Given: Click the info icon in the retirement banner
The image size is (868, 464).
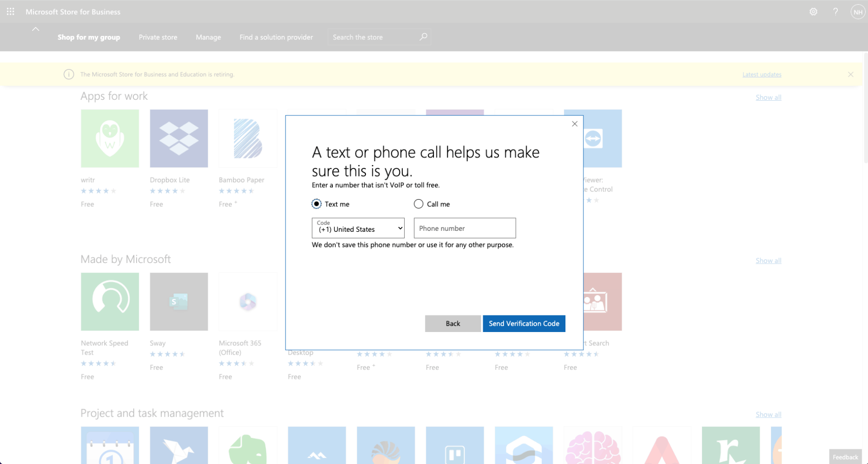Looking at the screenshot, I should (69, 74).
